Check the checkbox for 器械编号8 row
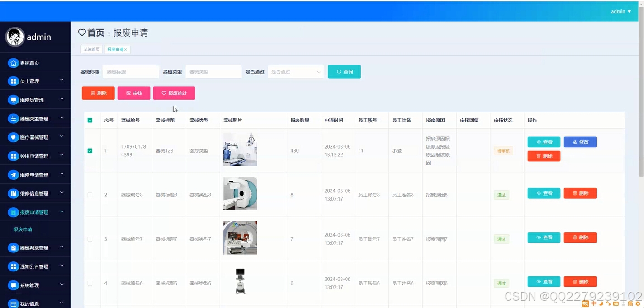This screenshot has height=308, width=644. [x=90, y=194]
